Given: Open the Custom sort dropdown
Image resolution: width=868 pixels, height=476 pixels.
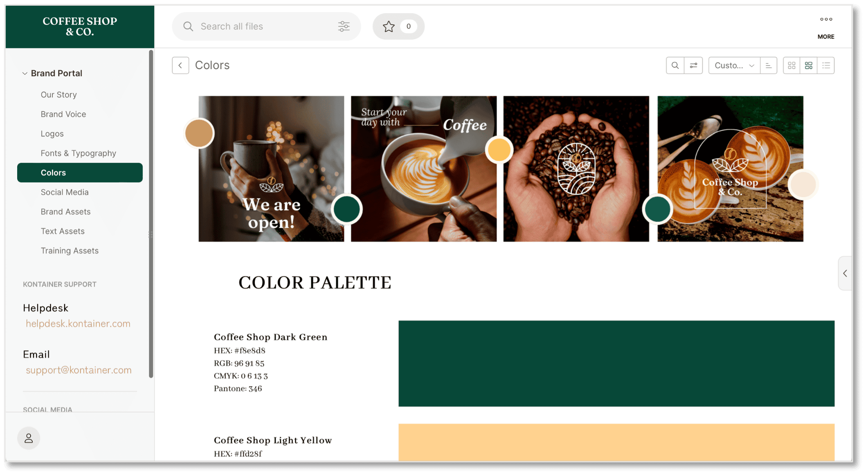Looking at the screenshot, I should point(734,65).
